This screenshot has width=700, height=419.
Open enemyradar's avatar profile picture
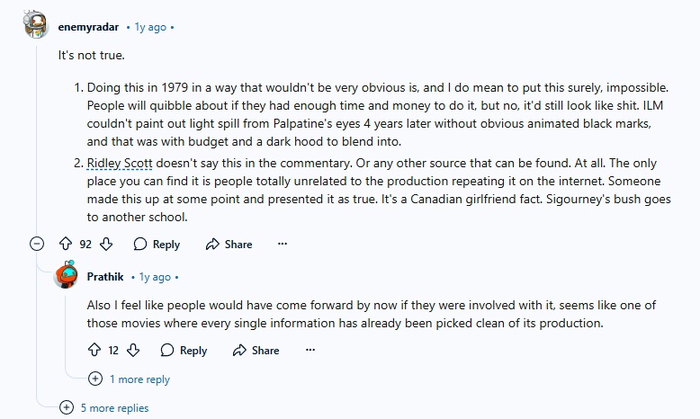coord(36,25)
